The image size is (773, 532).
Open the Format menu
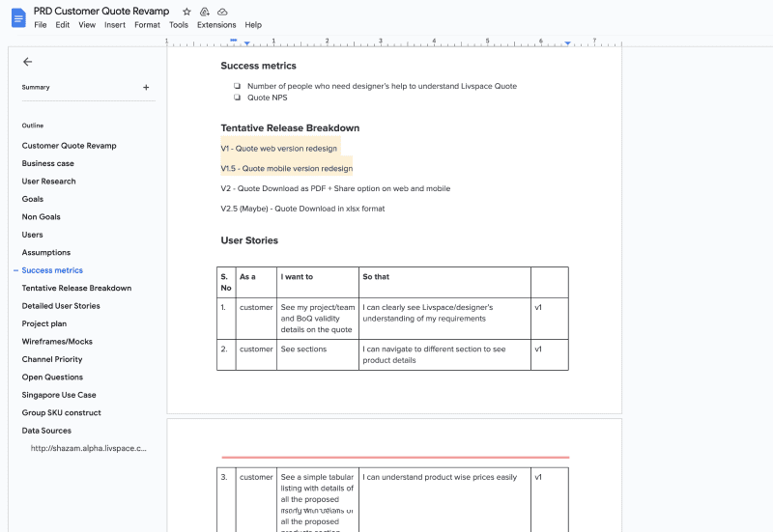point(148,25)
